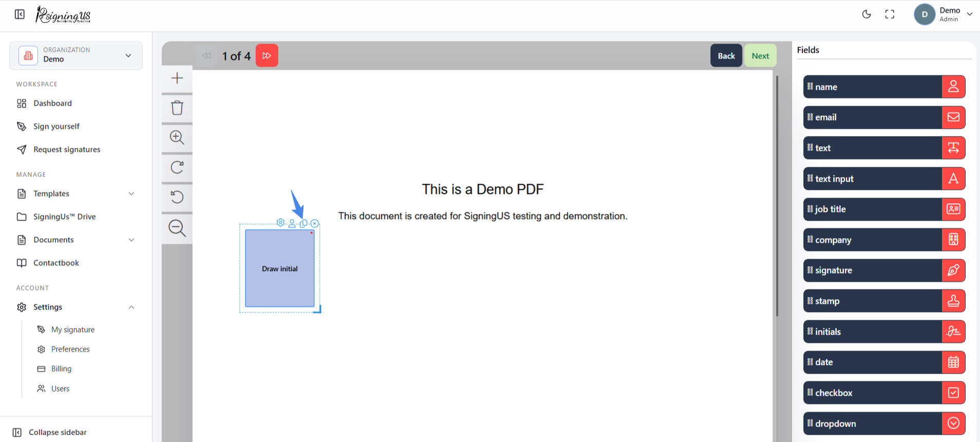Click the Draw initial box
Image resolution: width=980 pixels, height=442 pixels.
[x=280, y=268]
